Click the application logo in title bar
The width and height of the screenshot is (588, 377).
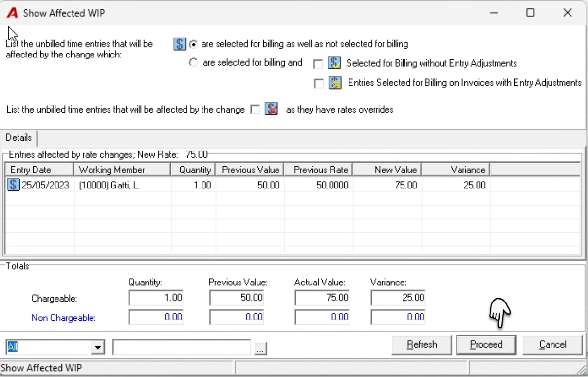coord(12,13)
